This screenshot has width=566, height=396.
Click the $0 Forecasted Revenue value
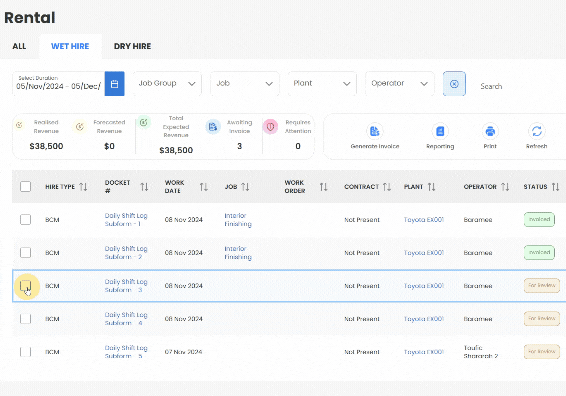pos(109,146)
